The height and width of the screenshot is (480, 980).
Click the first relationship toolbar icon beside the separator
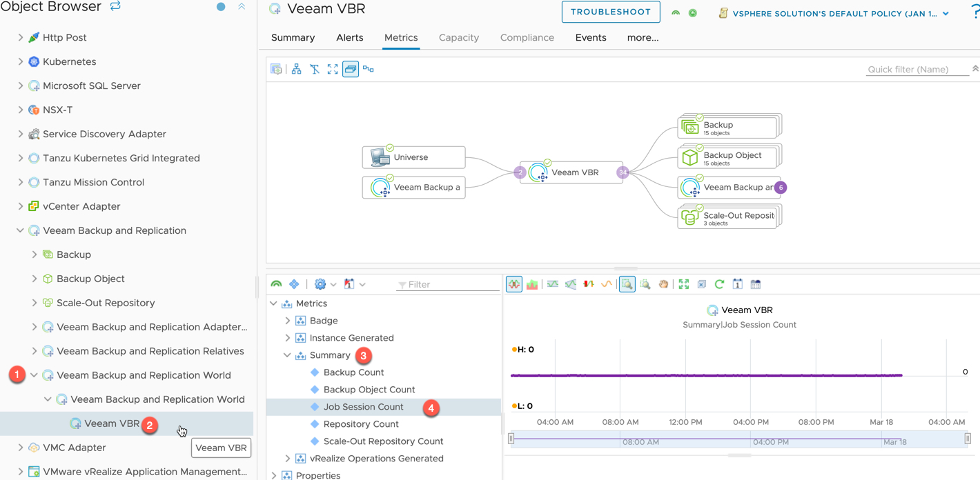276,69
